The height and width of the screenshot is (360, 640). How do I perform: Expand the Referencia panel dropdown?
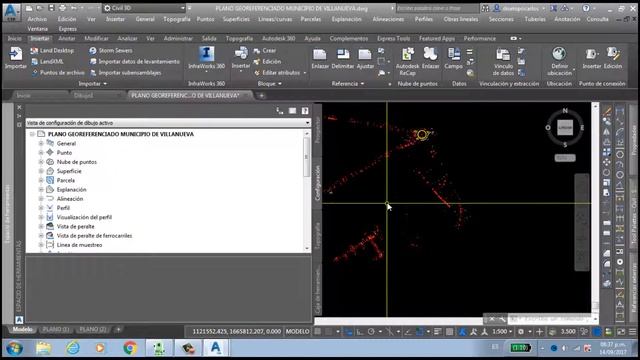click(348, 84)
